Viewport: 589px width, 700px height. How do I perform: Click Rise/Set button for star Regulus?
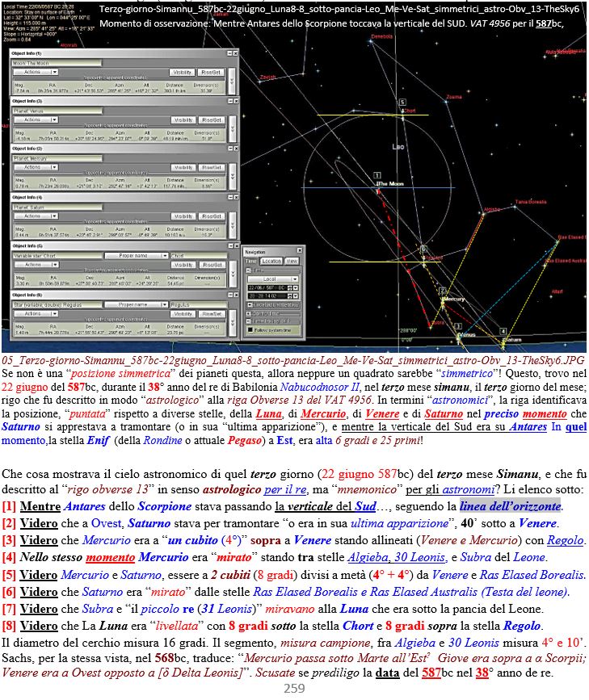click(212, 314)
